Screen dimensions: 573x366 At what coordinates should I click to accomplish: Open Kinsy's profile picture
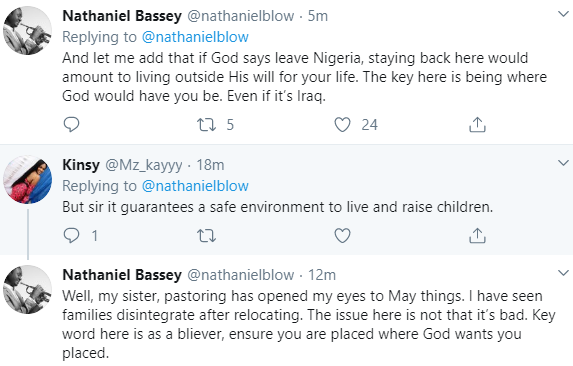tap(27, 179)
